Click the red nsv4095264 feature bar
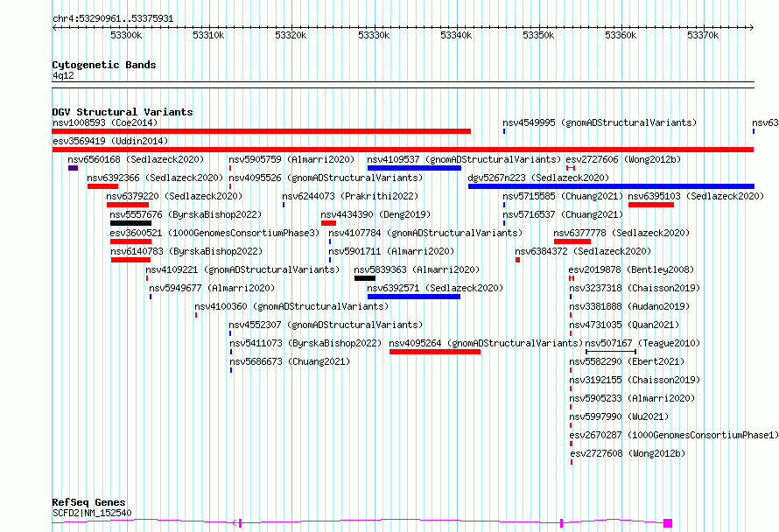779x532 pixels. 435,352
